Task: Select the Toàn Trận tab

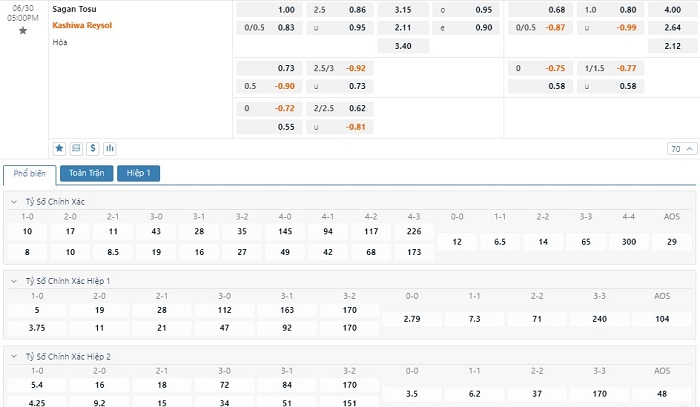Action: 87,173
